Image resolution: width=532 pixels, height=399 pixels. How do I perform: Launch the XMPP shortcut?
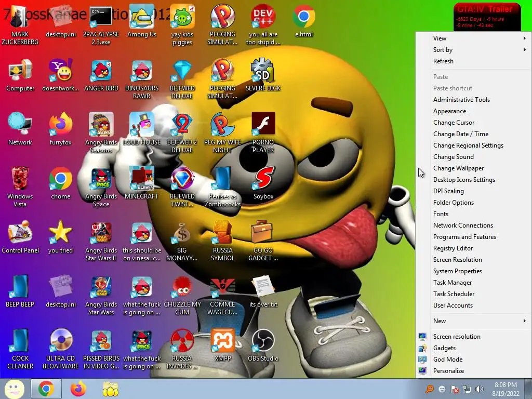(x=222, y=345)
